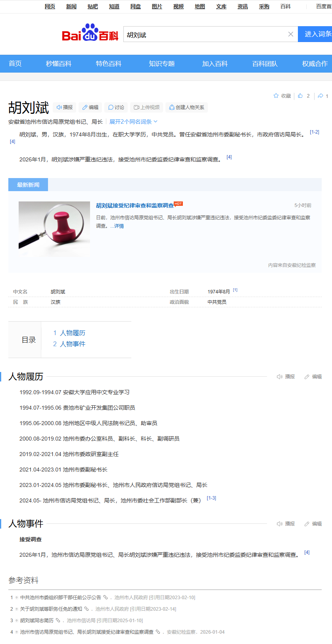This screenshot has width=332, height=644.
Task: Open the 视频 top link
Action: pyautogui.click(x=178, y=6)
